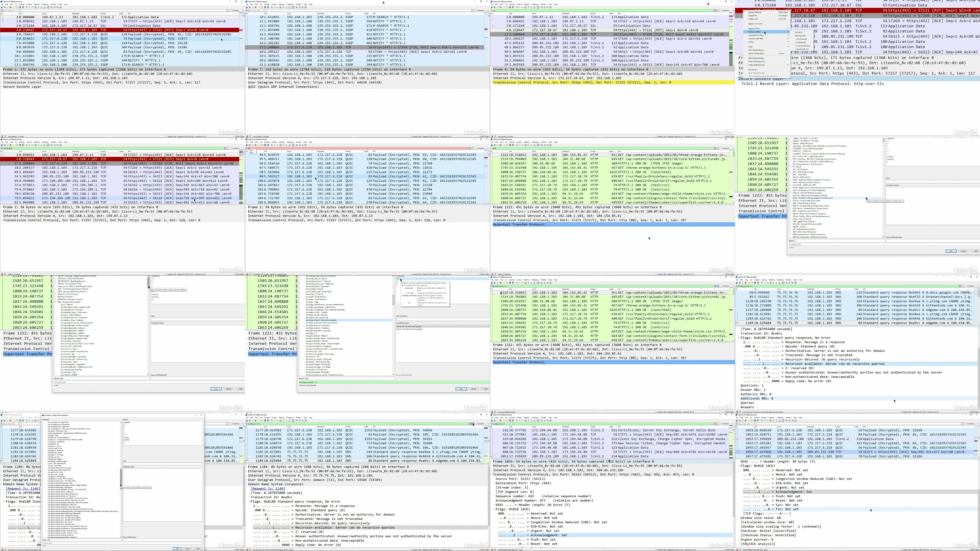
Task: Pick 'Selected' in the Prepare a Filter submenu
Action: click(x=803, y=32)
